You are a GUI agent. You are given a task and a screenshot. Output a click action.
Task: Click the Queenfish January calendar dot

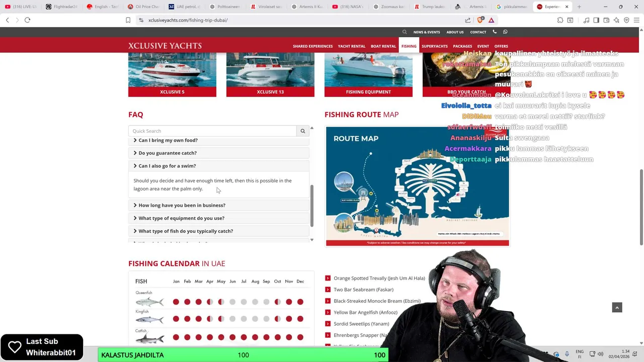[x=176, y=302]
